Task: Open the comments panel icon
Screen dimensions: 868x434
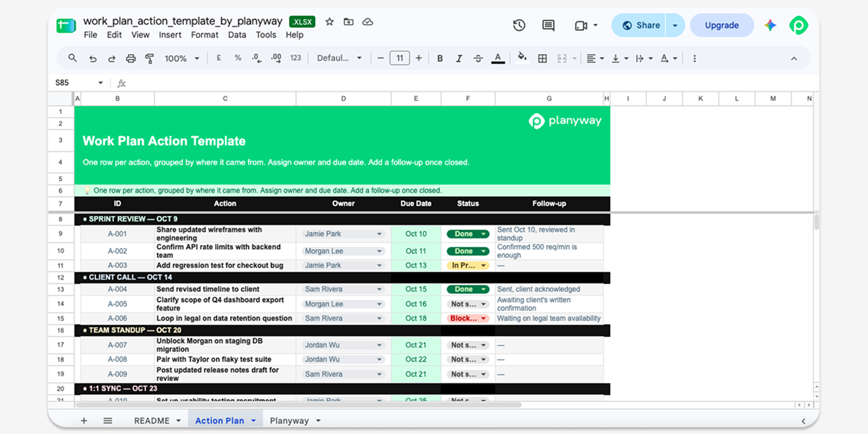Action: pos(548,25)
